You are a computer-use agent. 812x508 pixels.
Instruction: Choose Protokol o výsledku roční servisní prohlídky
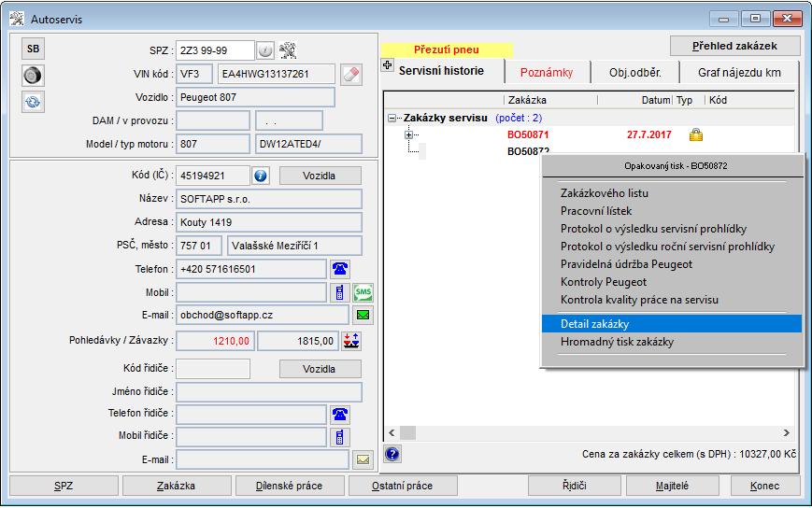point(672,247)
